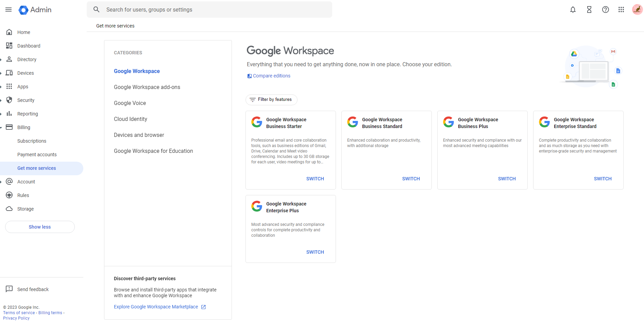Expand the Directory section arrow
The image size is (644, 323).
click(1, 59)
